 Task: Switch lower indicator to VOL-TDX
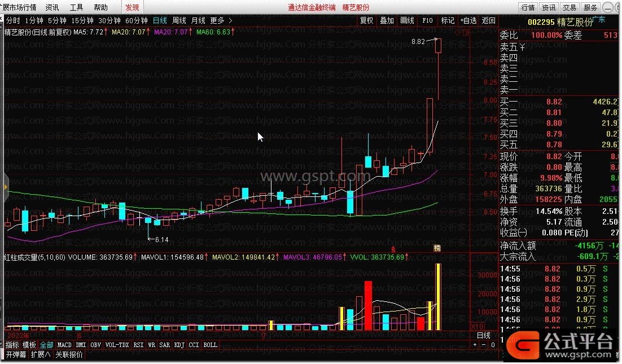117,345
